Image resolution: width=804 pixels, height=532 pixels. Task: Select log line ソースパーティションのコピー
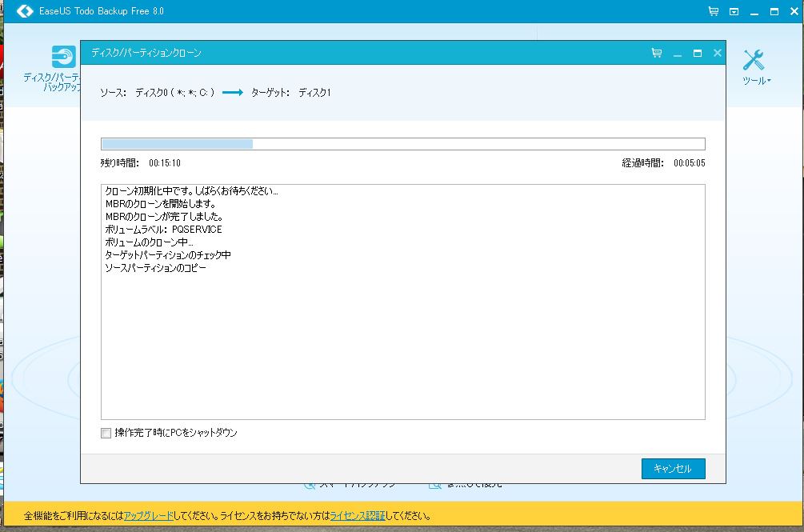tap(155, 268)
